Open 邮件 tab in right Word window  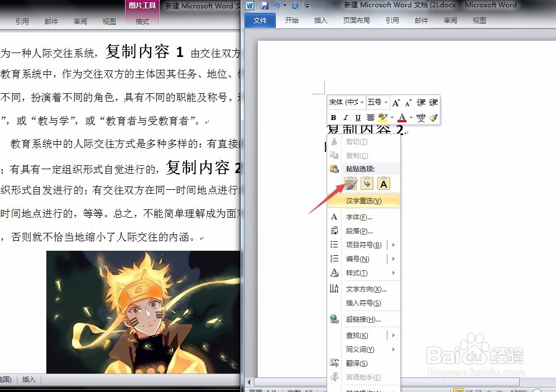pyautogui.click(x=421, y=21)
